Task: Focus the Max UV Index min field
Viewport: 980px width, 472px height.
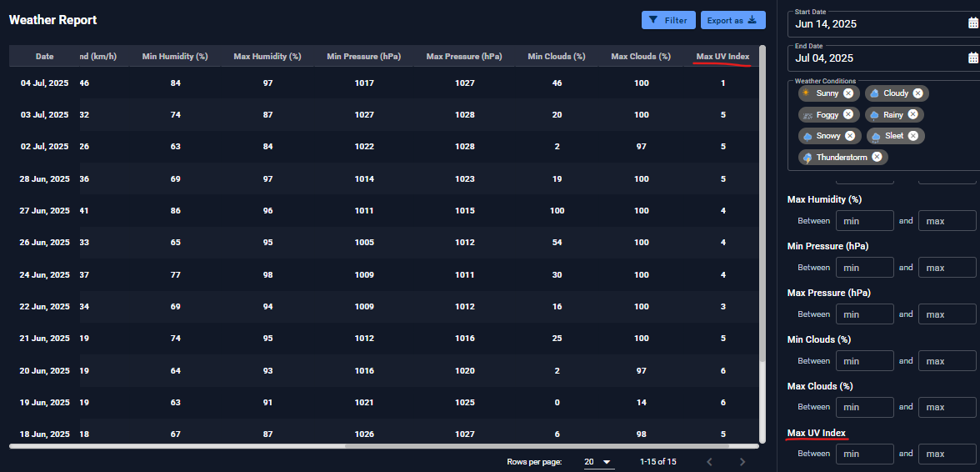Action: (x=865, y=454)
